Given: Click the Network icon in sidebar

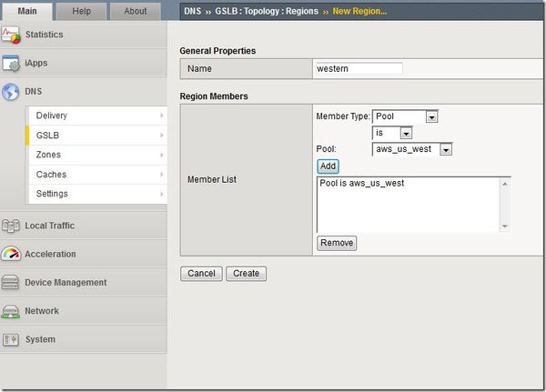Looking at the screenshot, I should tap(11, 311).
